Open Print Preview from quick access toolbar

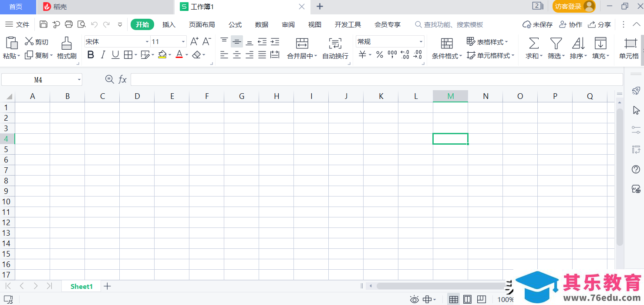tap(81, 24)
